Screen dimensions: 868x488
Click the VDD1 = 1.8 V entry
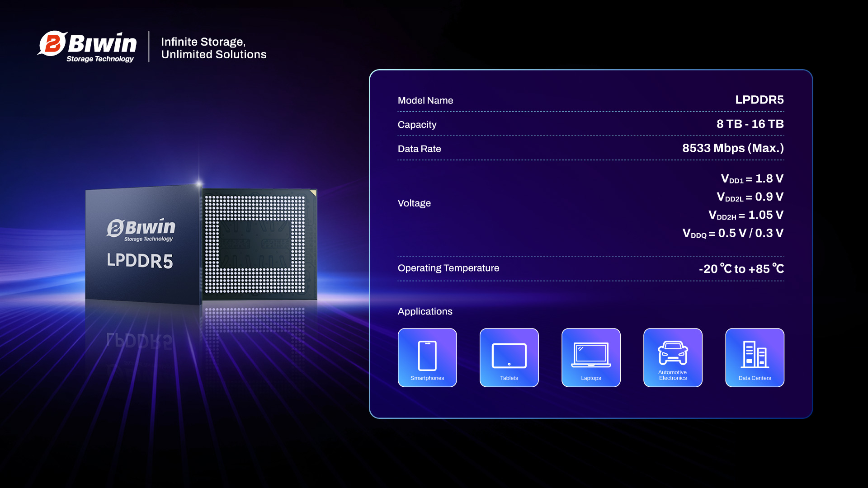[752, 179]
